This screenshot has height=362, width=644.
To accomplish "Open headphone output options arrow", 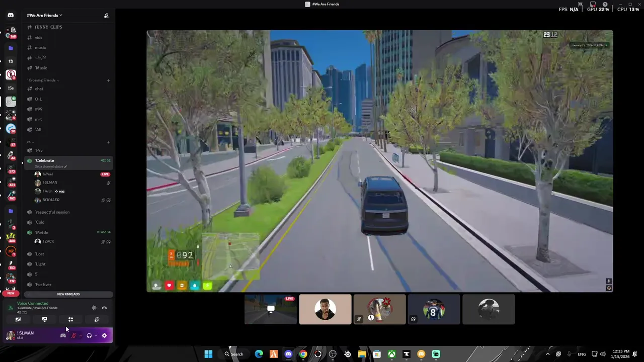I will point(96,335).
